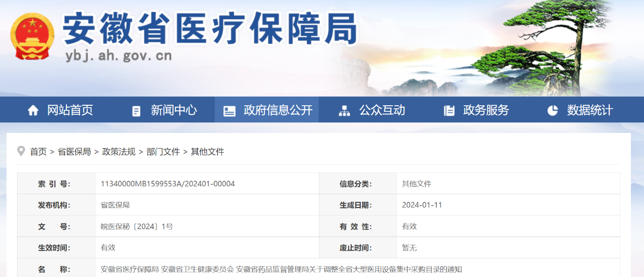Open the 数据统计 menu item
The height and width of the screenshot is (277, 644).
(590, 110)
